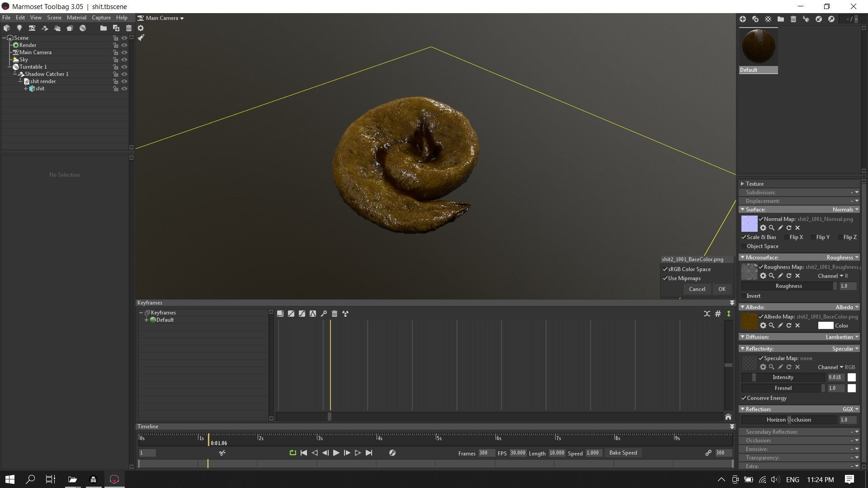Click the new material plus icon

(743, 19)
